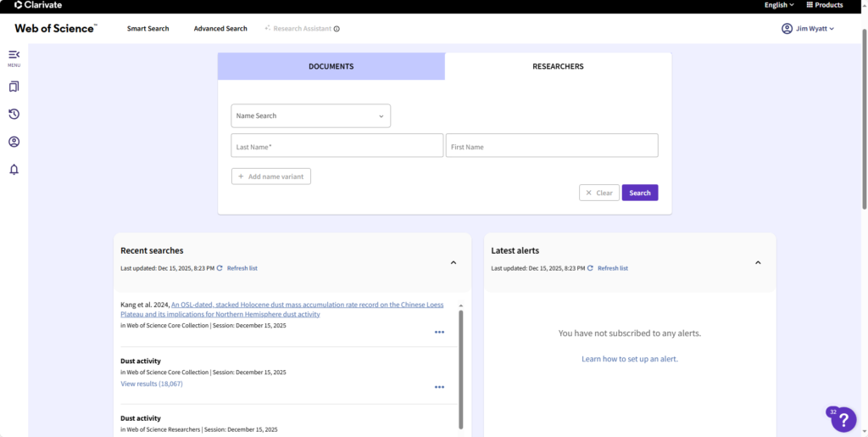The height and width of the screenshot is (437, 868).
Task: Open the marked list bookmark icon
Action: click(14, 87)
